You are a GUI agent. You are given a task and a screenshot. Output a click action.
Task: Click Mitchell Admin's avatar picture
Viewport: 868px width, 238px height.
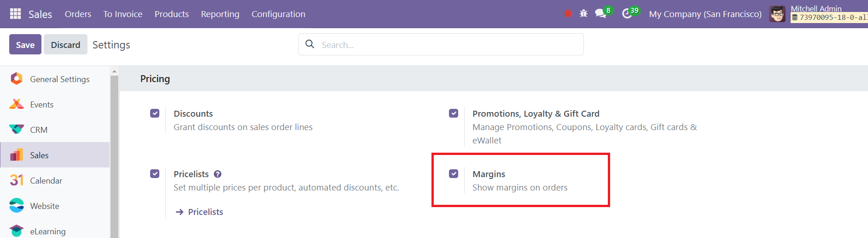click(777, 14)
